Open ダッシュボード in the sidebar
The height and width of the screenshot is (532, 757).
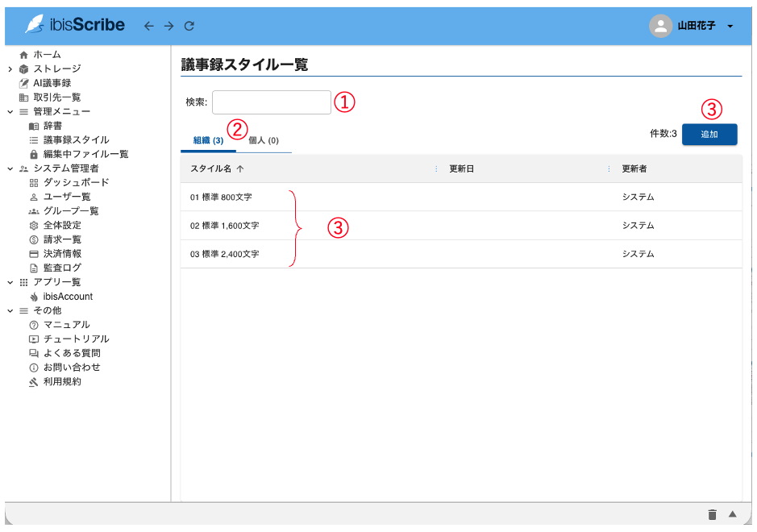click(76, 183)
